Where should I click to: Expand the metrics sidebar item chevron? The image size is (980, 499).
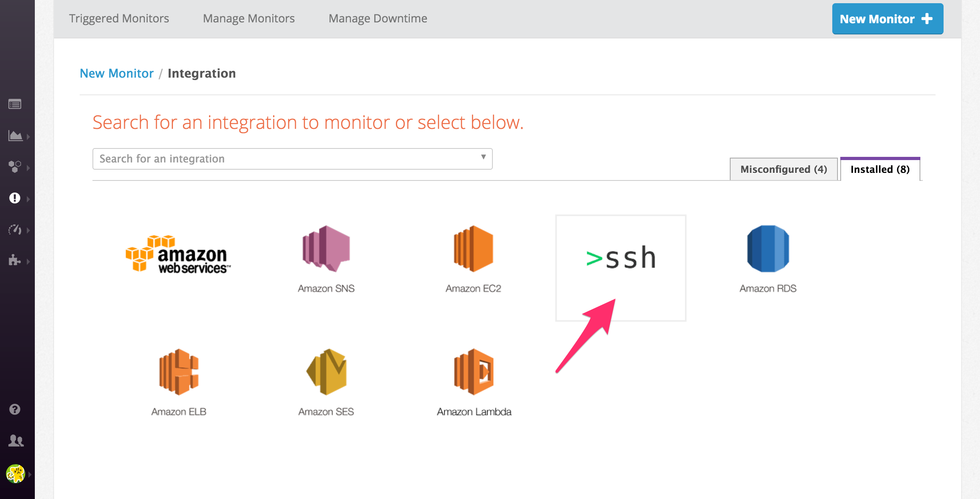pyautogui.click(x=28, y=136)
